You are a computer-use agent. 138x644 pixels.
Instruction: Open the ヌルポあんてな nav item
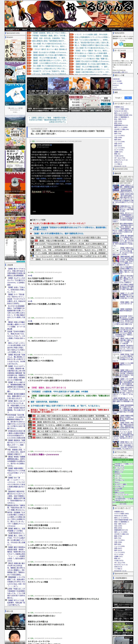click(83, 30)
